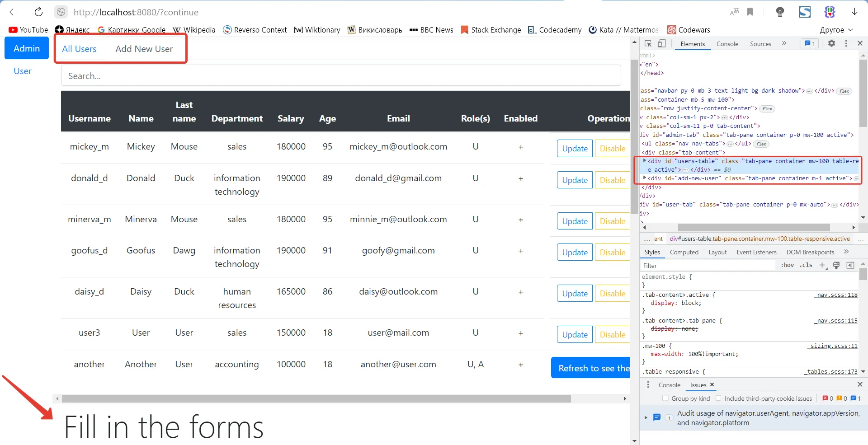Toggle Include third-party cookie issues checkbox
The image size is (868, 445).
718,398
